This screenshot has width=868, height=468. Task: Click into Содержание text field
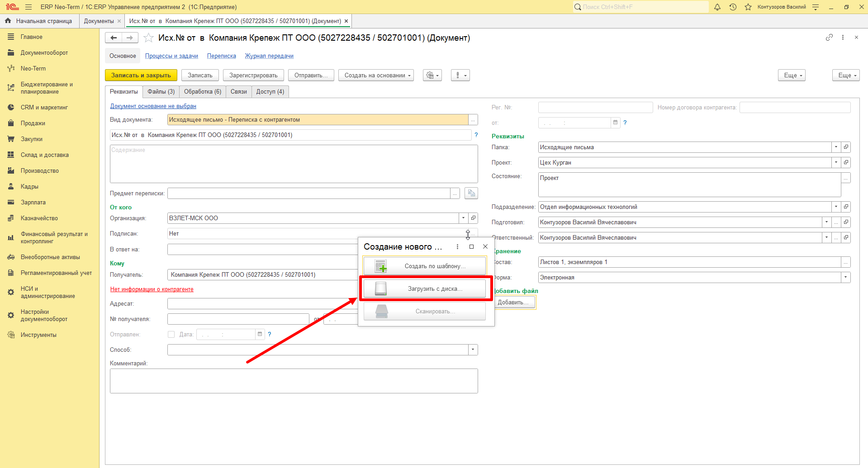[294, 164]
